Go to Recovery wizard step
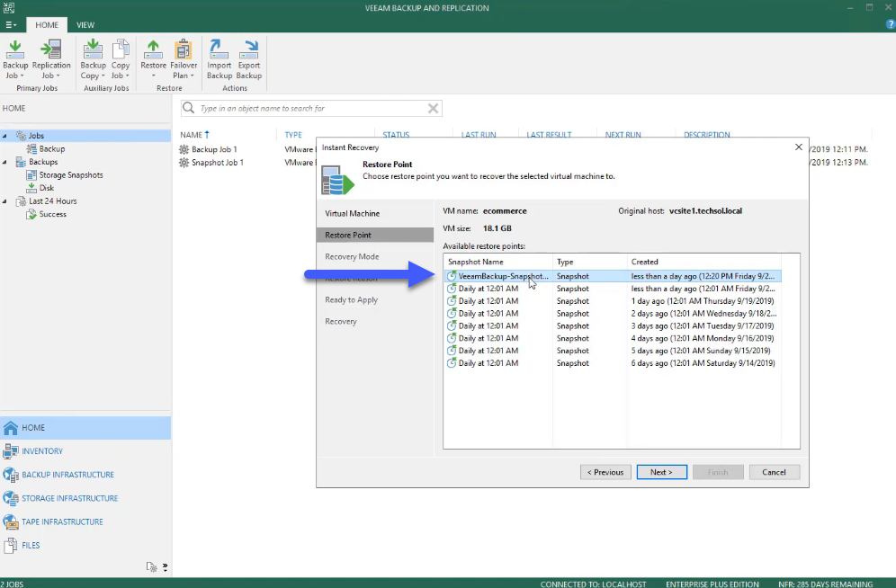Viewport: 896px width, 588px height. pos(341,321)
